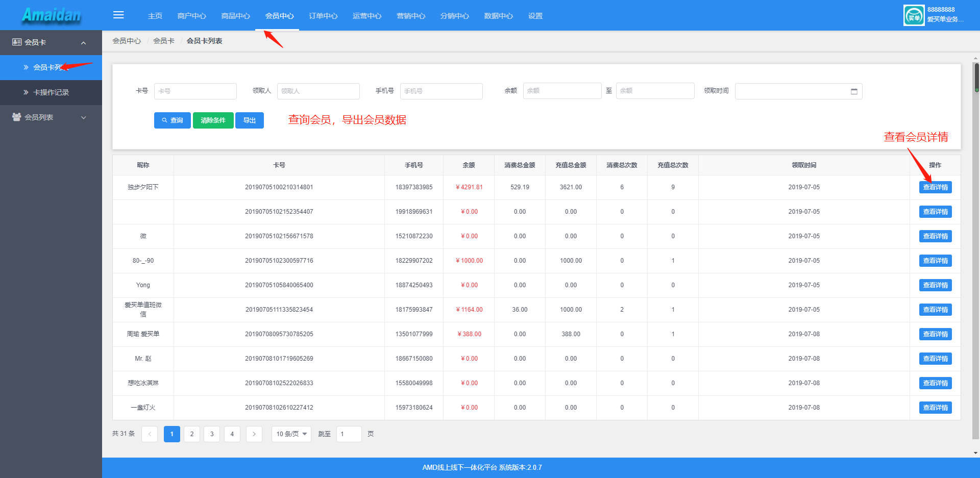Collapse the 会员卡 sidebar section chevron

tap(84, 43)
